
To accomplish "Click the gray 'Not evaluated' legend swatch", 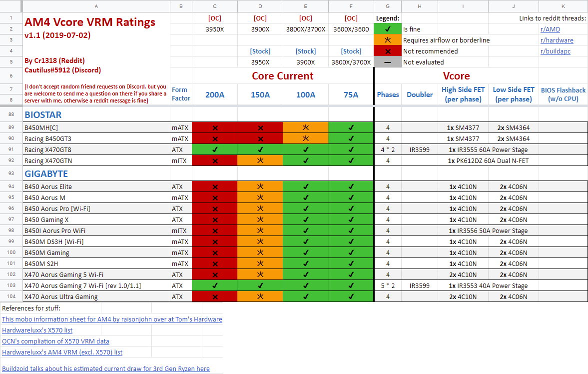I will click(388, 62).
